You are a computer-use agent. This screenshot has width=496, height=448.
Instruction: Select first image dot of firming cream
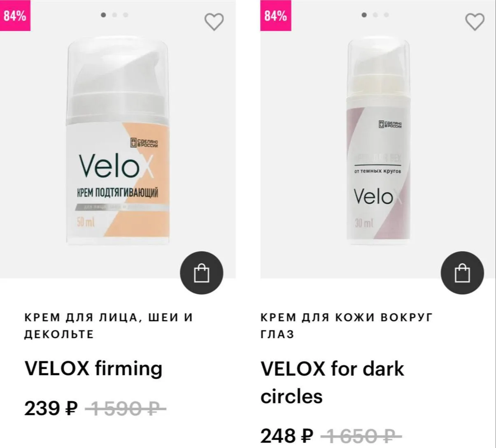[x=103, y=15]
